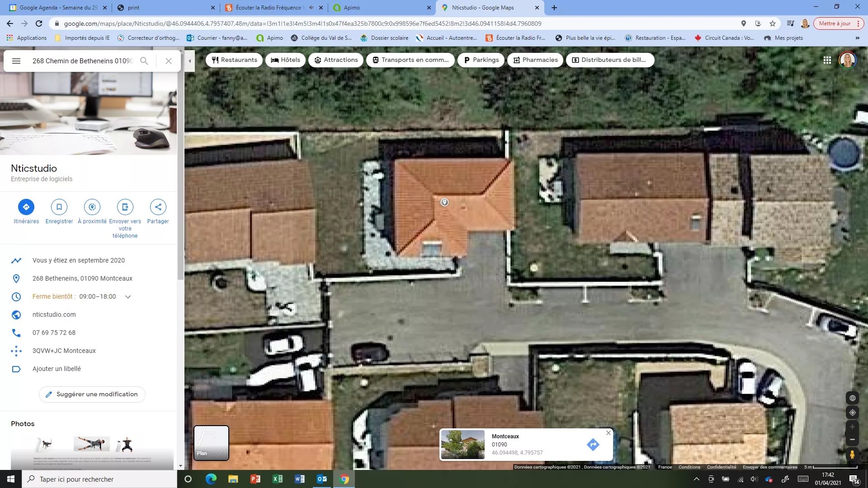Click the Conditions footer link
The image size is (868, 488).
pyautogui.click(x=689, y=467)
